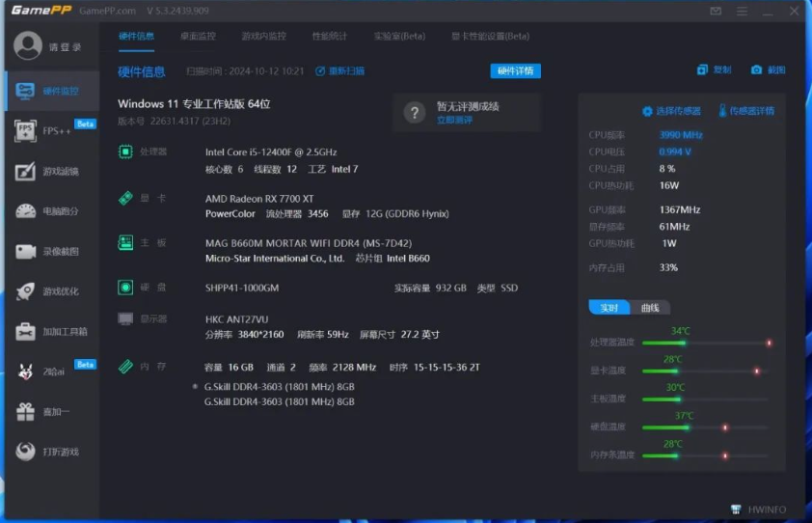Click the 硬件详情 button
The image size is (812, 523).
coord(515,71)
